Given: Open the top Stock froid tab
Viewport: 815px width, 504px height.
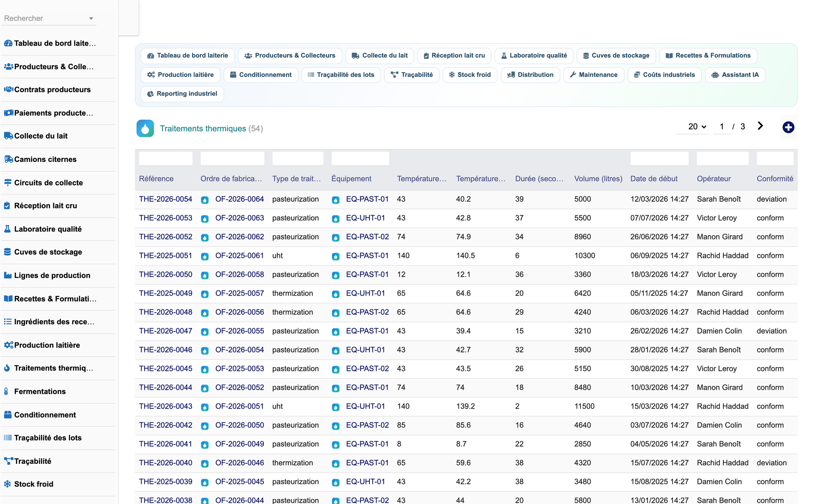Looking at the screenshot, I should point(470,75).
